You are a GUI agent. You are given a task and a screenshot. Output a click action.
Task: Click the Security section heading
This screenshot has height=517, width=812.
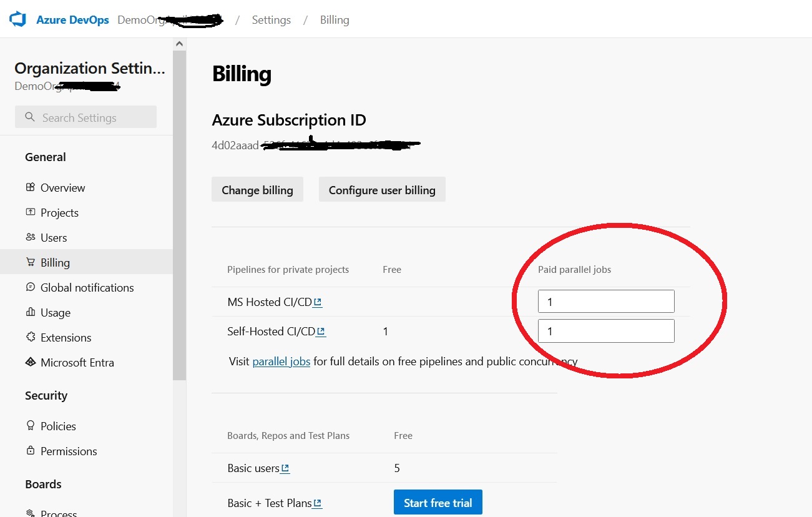point(46,395)
